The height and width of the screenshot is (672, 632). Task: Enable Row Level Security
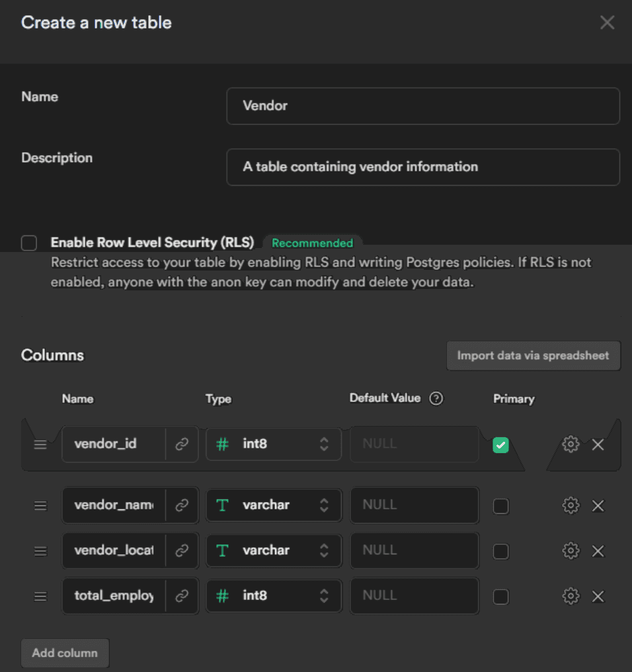(29, 243)
